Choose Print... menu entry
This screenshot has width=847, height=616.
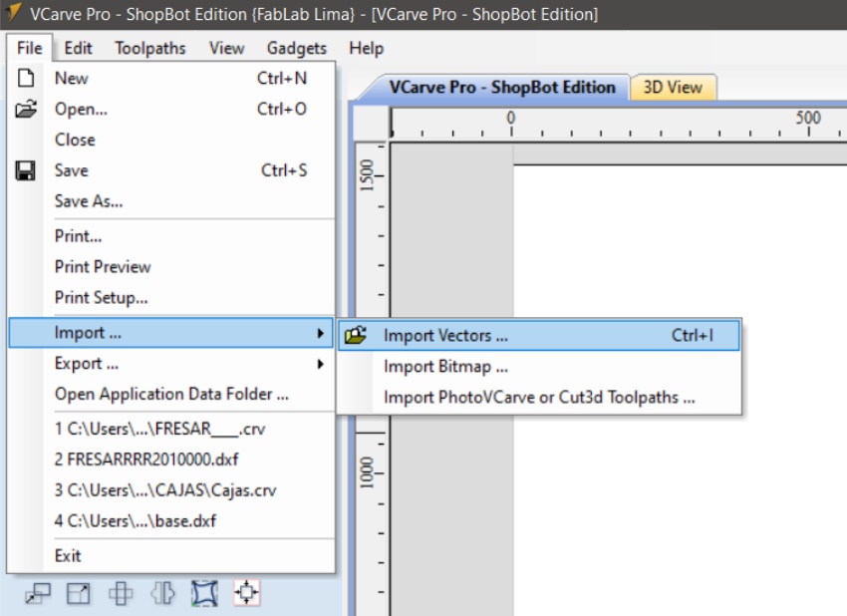171,236
